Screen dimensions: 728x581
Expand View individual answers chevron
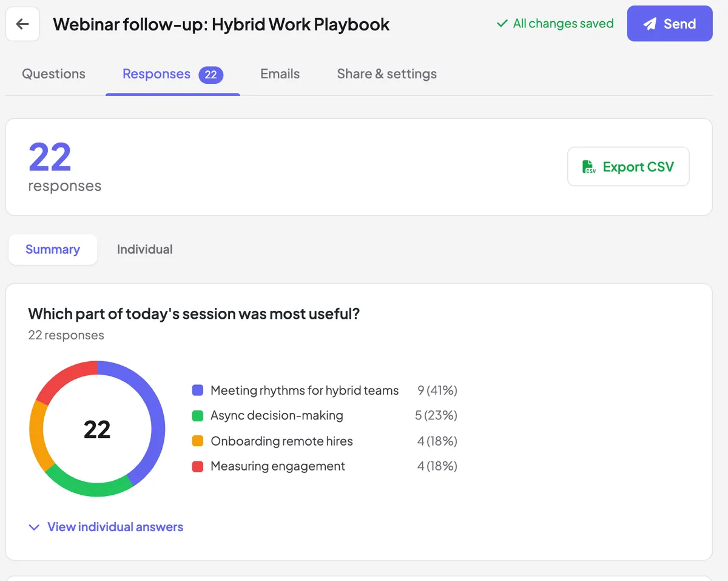point(35,527)
